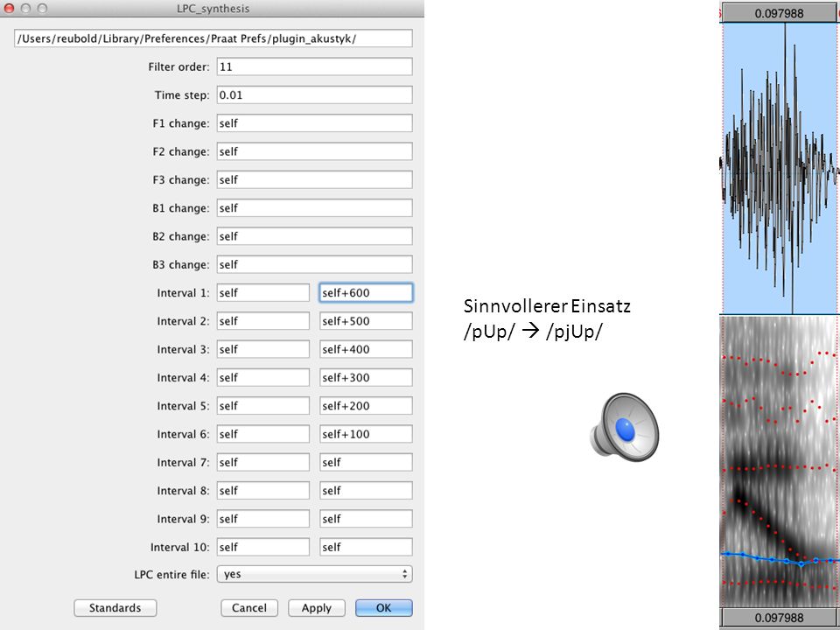The width and height of the screenshot is (840, 630).
Task: Focus the Time step field
Action: tap(314, 94)
